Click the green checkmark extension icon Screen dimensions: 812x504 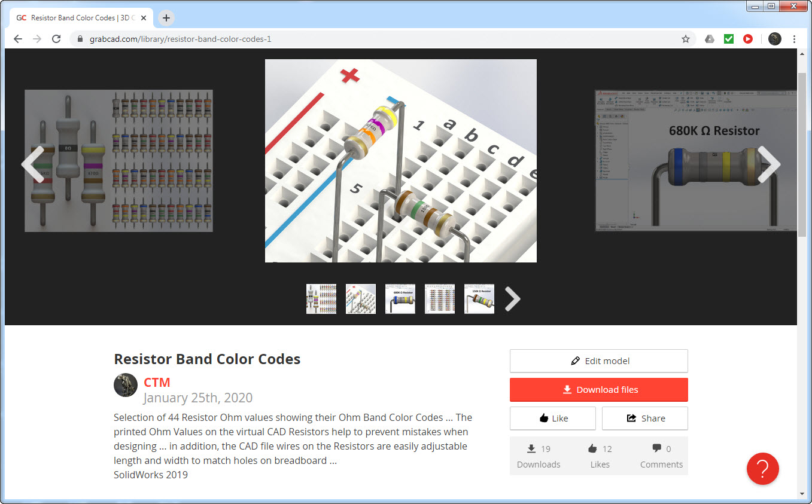(x=728, y=39)
